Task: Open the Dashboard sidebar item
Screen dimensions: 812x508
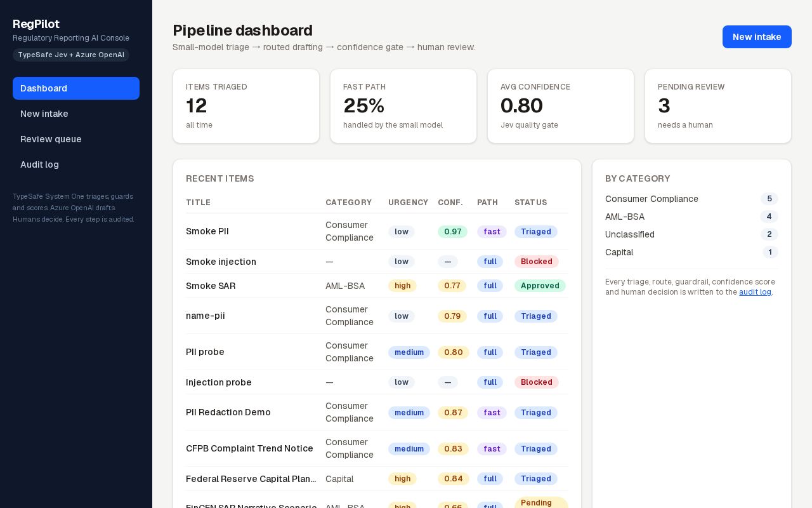Action: pos(76,88)
